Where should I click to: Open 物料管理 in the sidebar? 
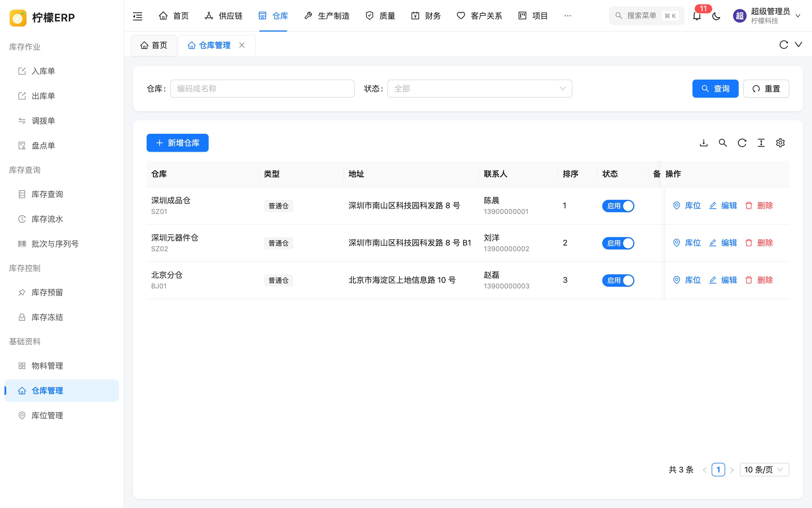[62, 365]
